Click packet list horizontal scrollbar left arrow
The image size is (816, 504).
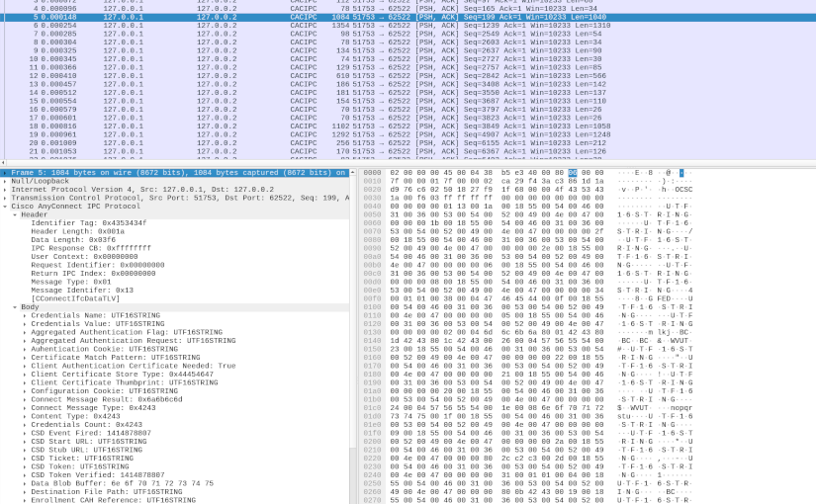(3, 163)
